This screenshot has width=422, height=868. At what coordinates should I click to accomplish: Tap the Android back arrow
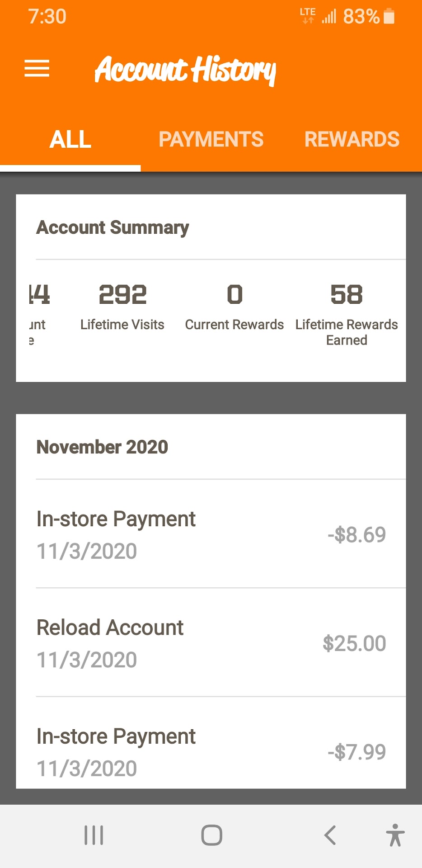pyautogui.click(x=330, y=835)
